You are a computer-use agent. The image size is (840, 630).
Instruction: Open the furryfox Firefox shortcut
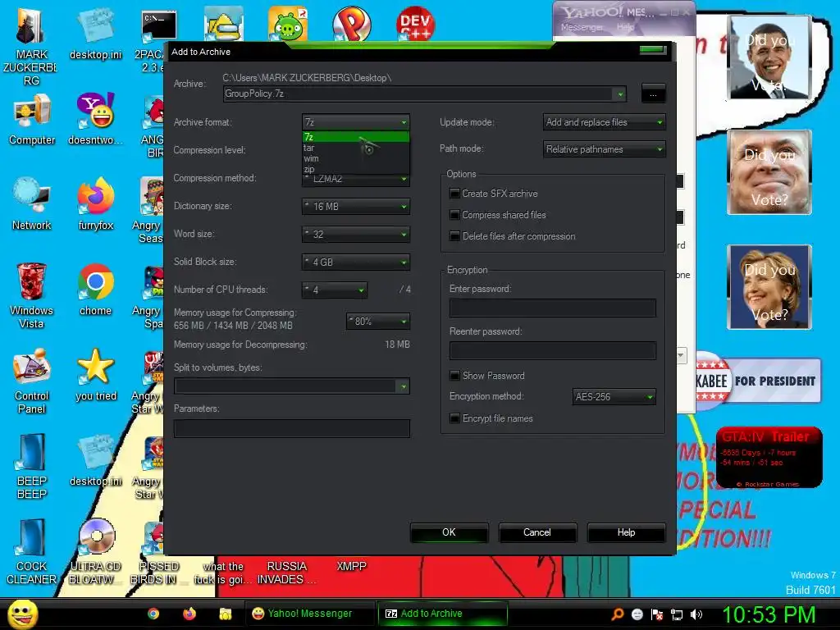(x=95, y=204)
